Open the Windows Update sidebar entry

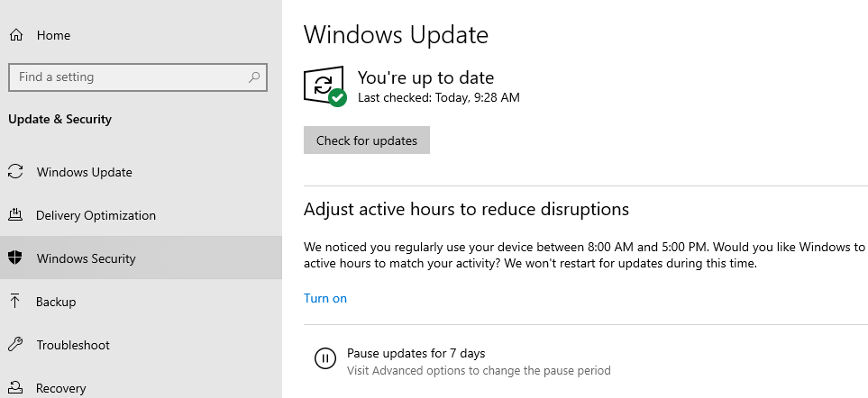pos(142,172)
